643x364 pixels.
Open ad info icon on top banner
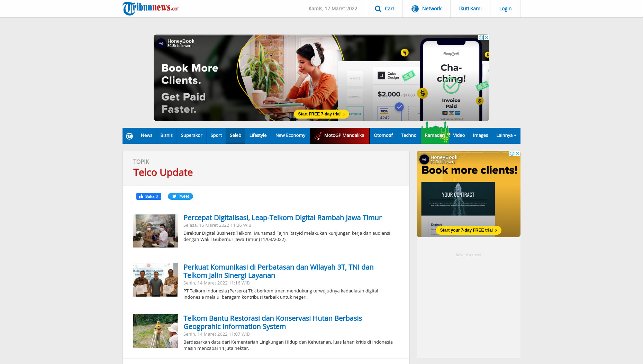click(x=481, y=37)
